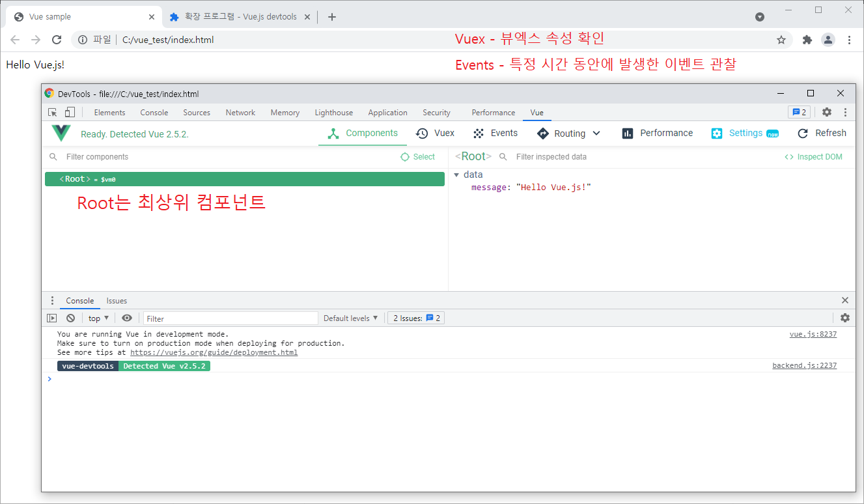Open the top context dropdown
Screen dimensions: 864x504
coord(99,318)
